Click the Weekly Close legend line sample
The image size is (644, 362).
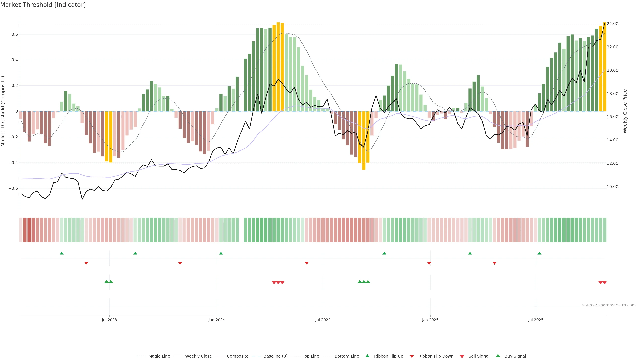coord(178,356)
